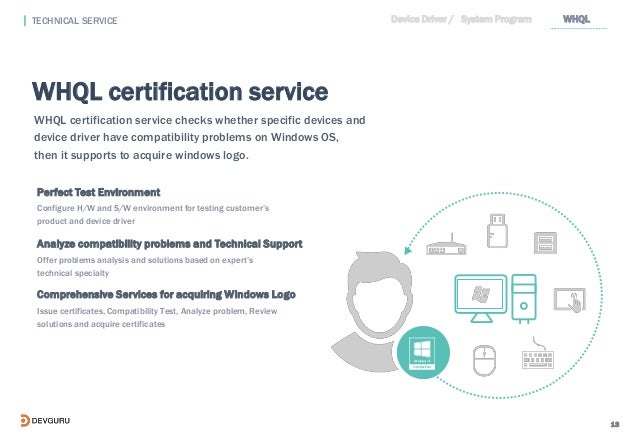638x442 pixels.
Task: Click the USB flash drive icon
Action: coord(497,230)
